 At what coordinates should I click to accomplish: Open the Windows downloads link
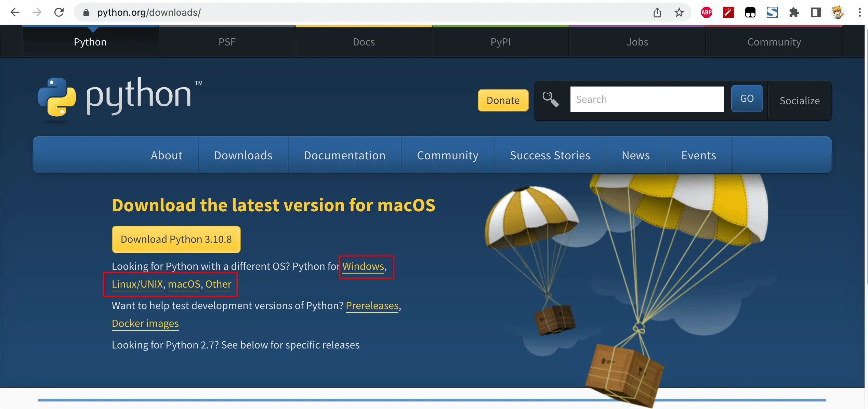coord(363,266)
